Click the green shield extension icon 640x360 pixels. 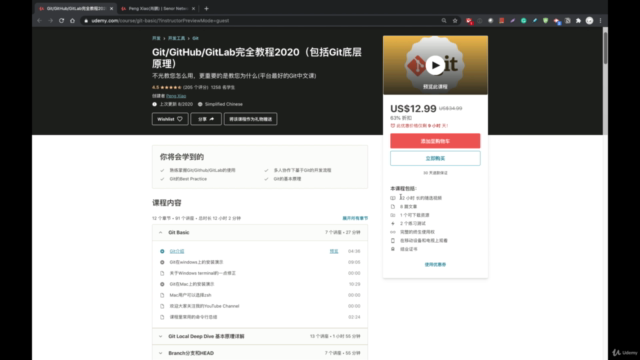pyautogui.click(x=545, y=20)
